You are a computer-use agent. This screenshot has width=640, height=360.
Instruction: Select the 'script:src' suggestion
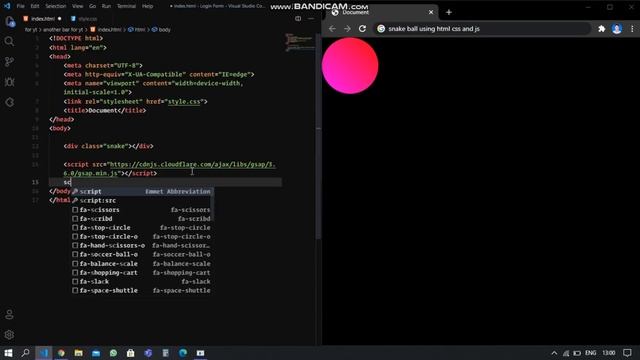142,200
